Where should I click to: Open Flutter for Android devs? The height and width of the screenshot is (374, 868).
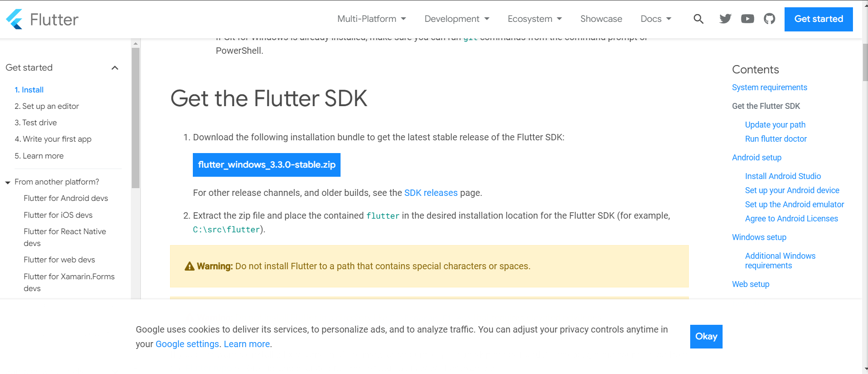click(x=66, y=198)
